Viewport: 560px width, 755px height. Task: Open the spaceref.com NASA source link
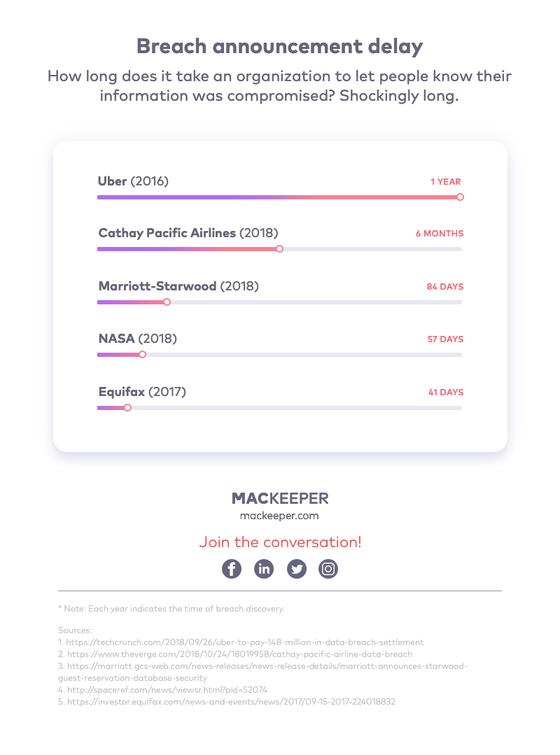click(x=167, y=689)
